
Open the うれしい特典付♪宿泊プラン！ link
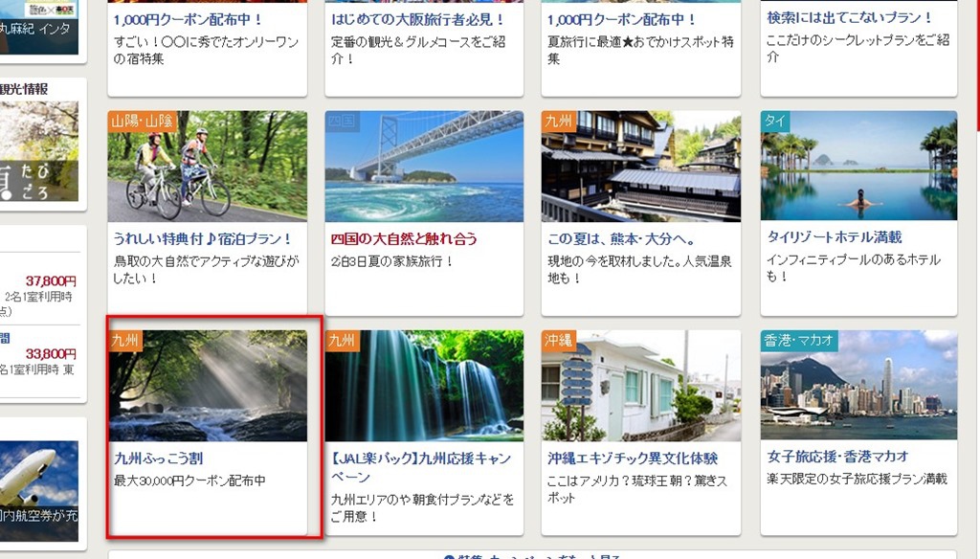203,239
